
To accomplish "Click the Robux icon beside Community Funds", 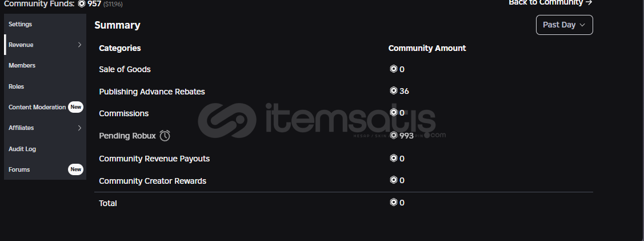I will (x=82, y=3).
